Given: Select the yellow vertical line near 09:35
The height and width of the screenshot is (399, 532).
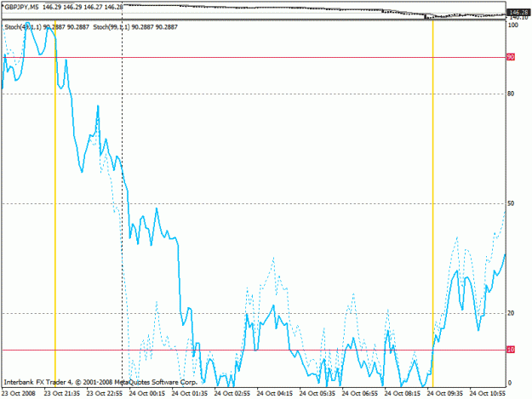Looking at the screenshot, I should pos(433,203).
